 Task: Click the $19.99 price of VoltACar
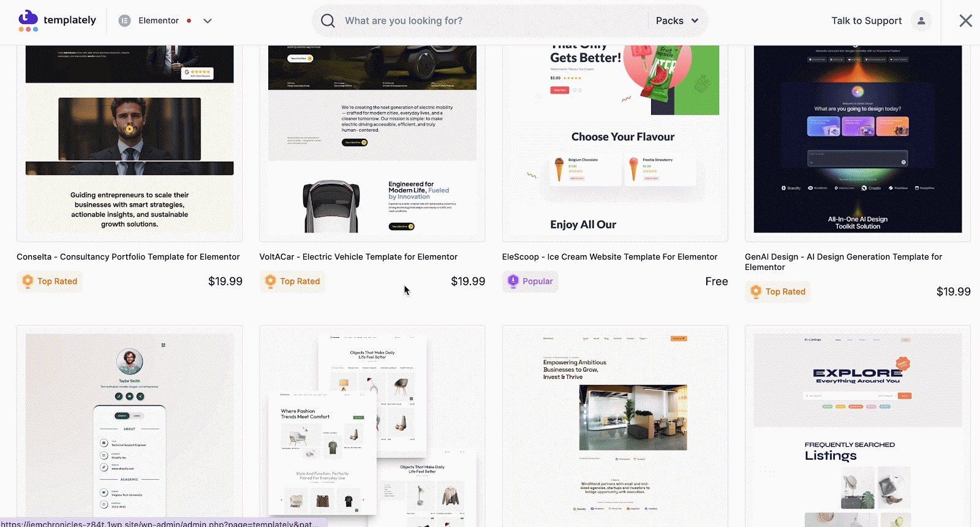468,282
